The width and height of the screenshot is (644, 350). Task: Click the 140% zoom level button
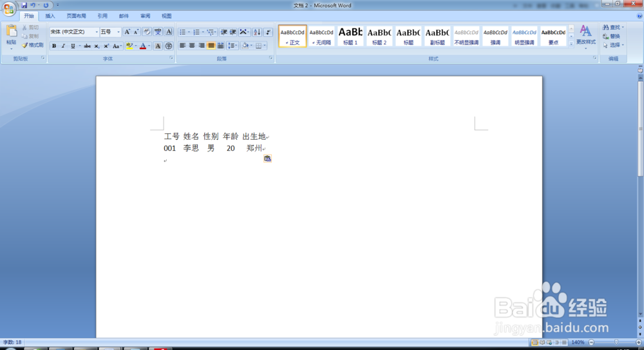(578, 342)
